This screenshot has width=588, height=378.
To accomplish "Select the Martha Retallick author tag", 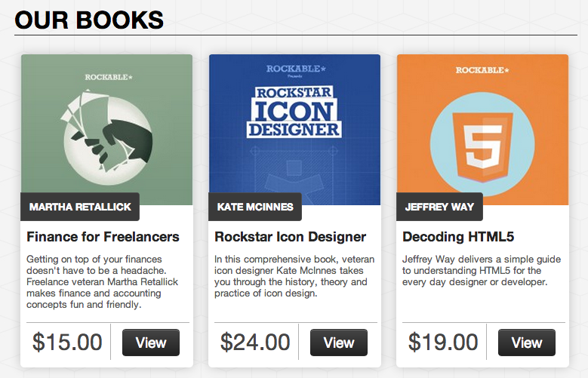I will point(80,207).
